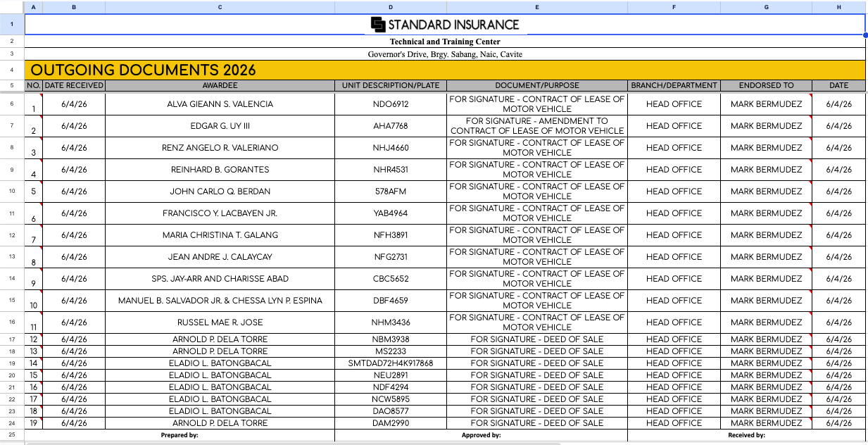Click plate number CBC5652
The image size is (868, 445).
pyautogui.click(x=391, y=279)
